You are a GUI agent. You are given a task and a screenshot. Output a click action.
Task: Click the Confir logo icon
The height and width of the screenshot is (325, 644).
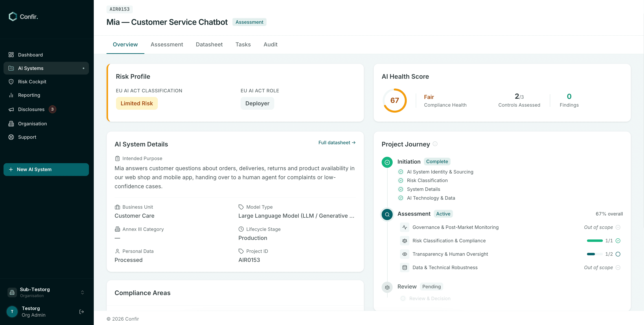(x=13, y=16)
